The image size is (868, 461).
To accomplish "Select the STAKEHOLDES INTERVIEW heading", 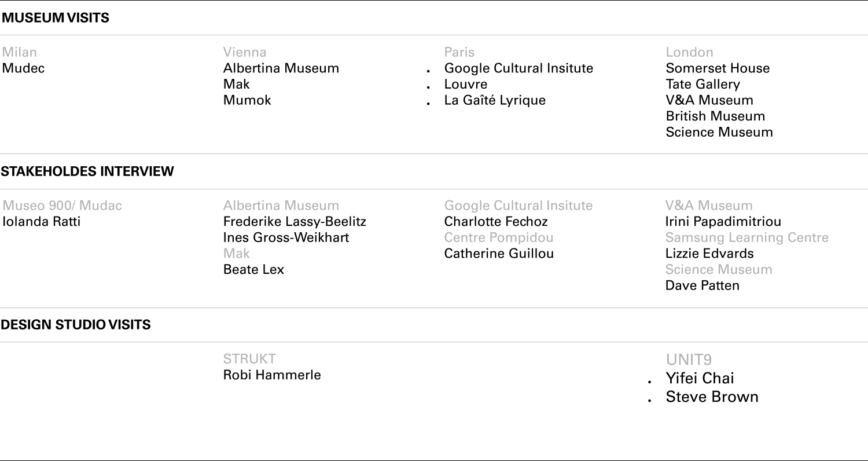I will (87, 171).
